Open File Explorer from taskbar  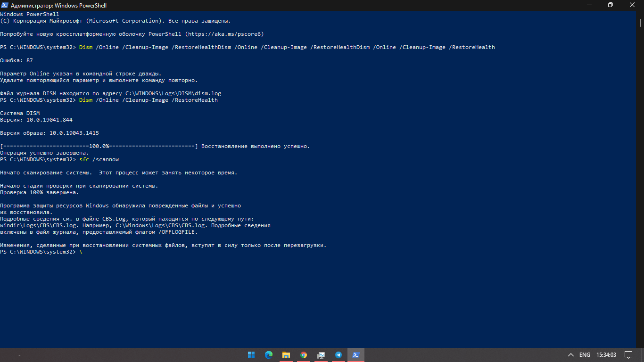[x=286, y=355]
